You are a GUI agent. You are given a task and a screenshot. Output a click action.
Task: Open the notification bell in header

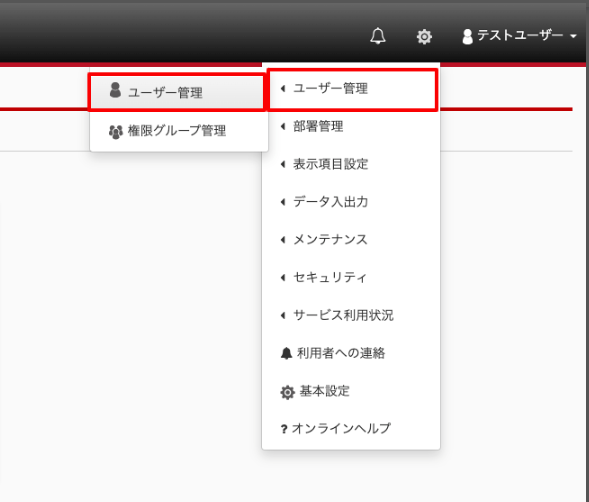click(378, 36)
